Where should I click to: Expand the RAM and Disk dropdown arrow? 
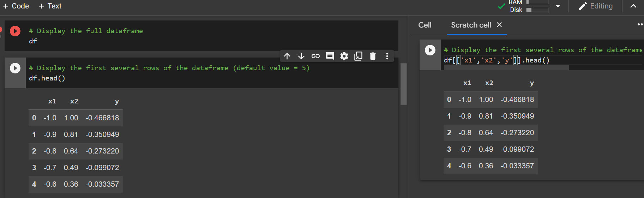pos(558,6)
